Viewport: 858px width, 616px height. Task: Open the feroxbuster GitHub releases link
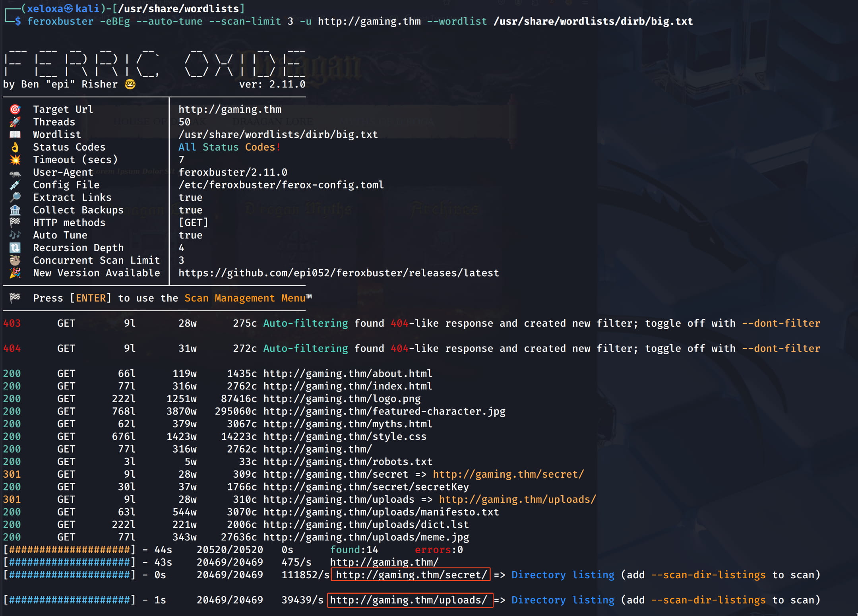tap(338, 273)
